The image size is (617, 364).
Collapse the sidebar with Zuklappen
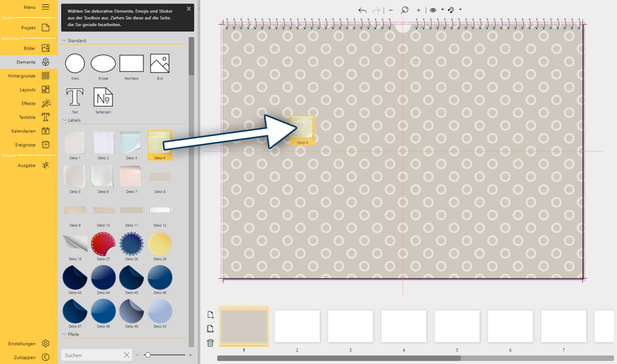46,357
